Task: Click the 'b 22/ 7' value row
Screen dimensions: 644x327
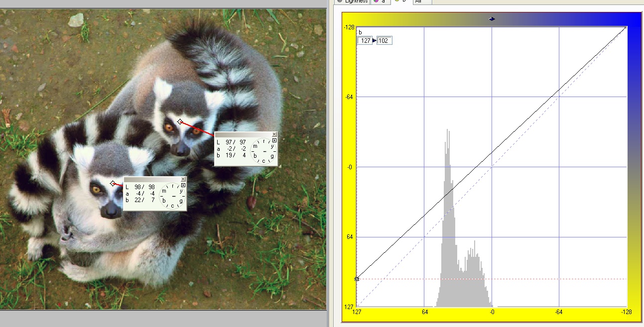Action: coord(140,200)
